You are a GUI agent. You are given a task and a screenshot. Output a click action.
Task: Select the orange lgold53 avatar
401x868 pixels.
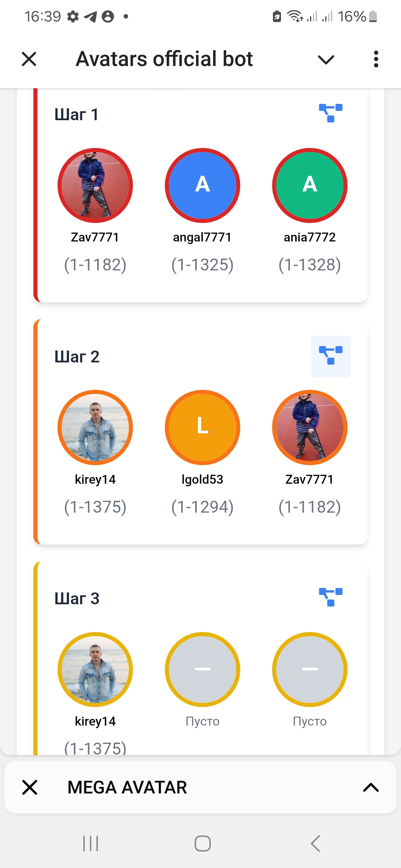click(202, 427)
